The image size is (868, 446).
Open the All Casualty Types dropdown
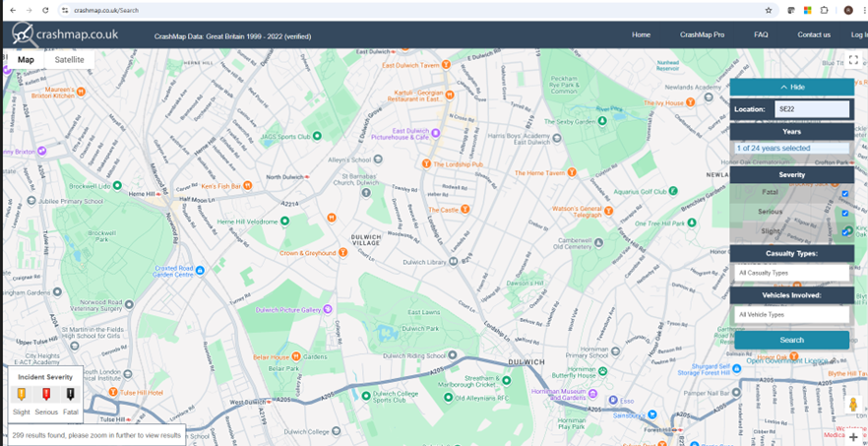(x=791, y=273)
